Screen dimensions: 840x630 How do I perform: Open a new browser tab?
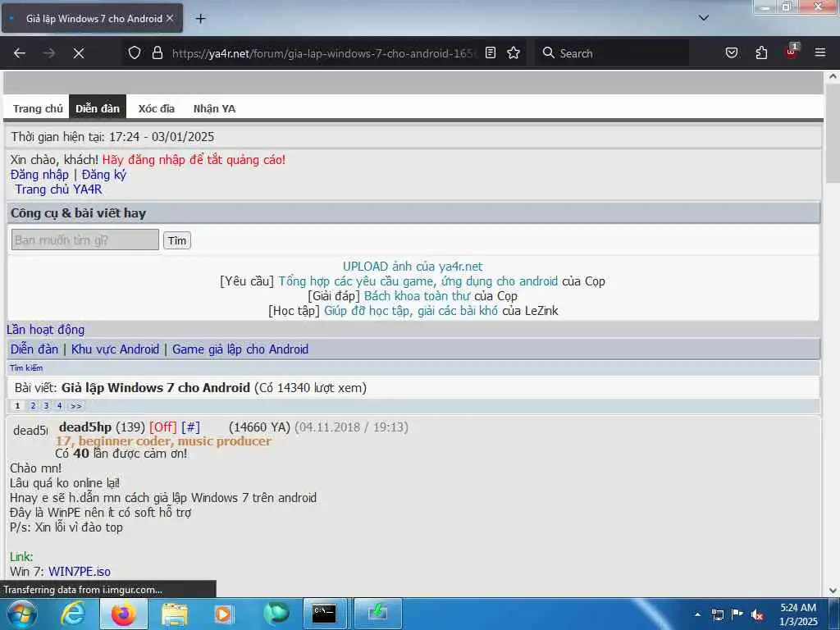tap(200, 19)
